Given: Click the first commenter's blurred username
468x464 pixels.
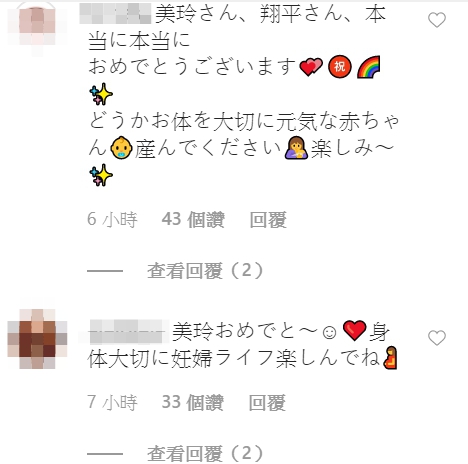Looking at the screenshot, I should click(x=115, y=13).
